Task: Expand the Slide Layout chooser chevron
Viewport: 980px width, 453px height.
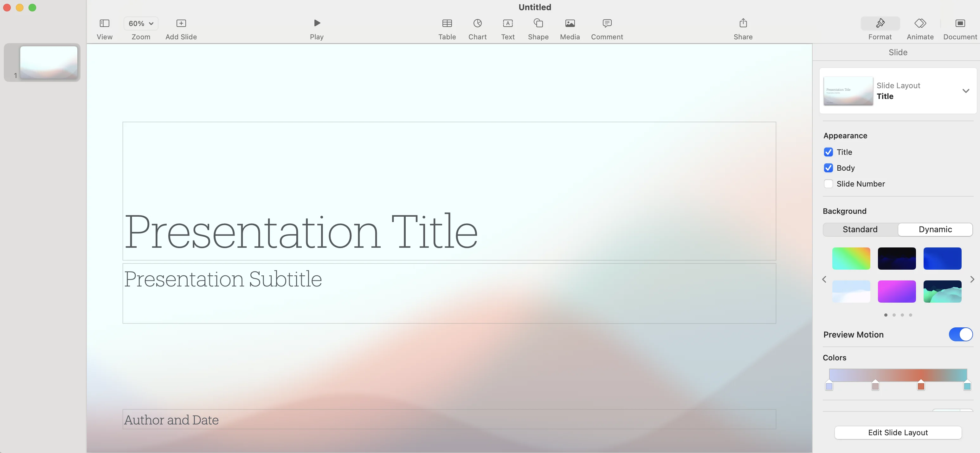Action: point(965,91)
